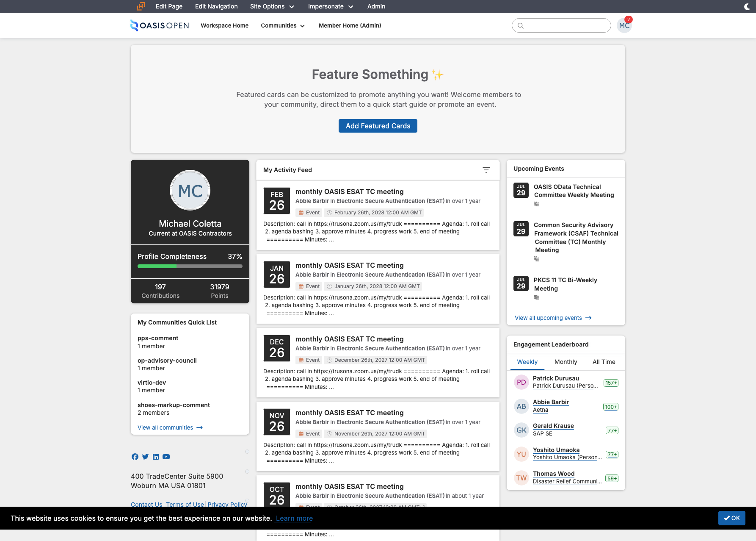
Task: Open the OASIS Twitter icon
Action: coord(146,457)
